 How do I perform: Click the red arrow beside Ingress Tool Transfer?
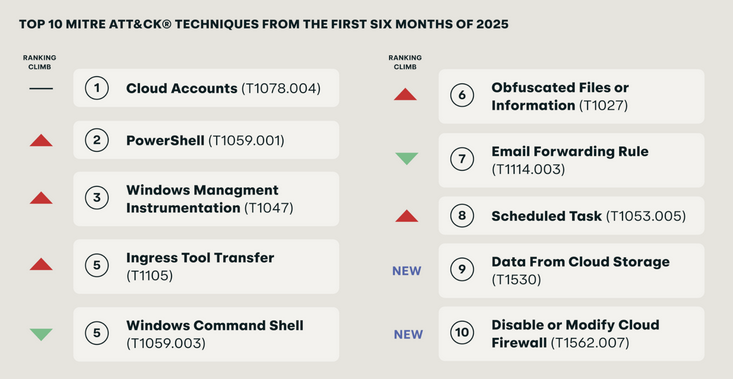coord(41,265)
